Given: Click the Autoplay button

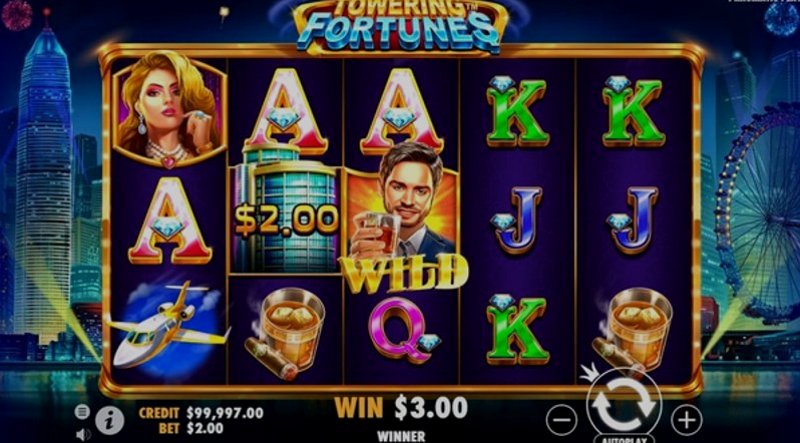Looking at the screenshot, I should click(624, 438).
